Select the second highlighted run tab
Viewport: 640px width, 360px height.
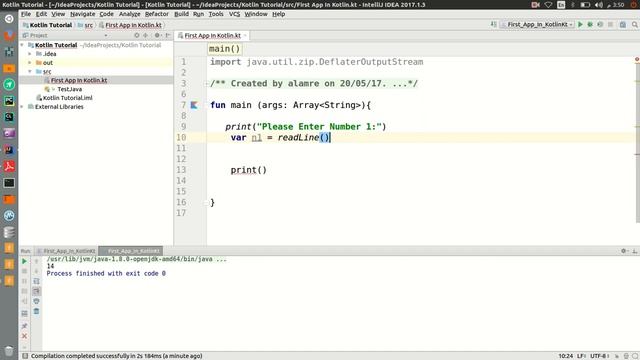pos(131,251)
